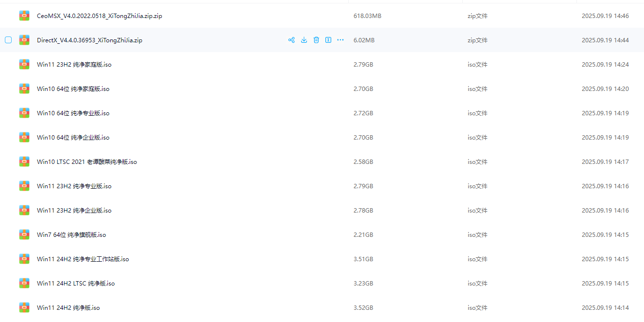Open file name Win7 64位 纯净旗舰版.iso
Screen dimensions: 644x322
point(71,234)
